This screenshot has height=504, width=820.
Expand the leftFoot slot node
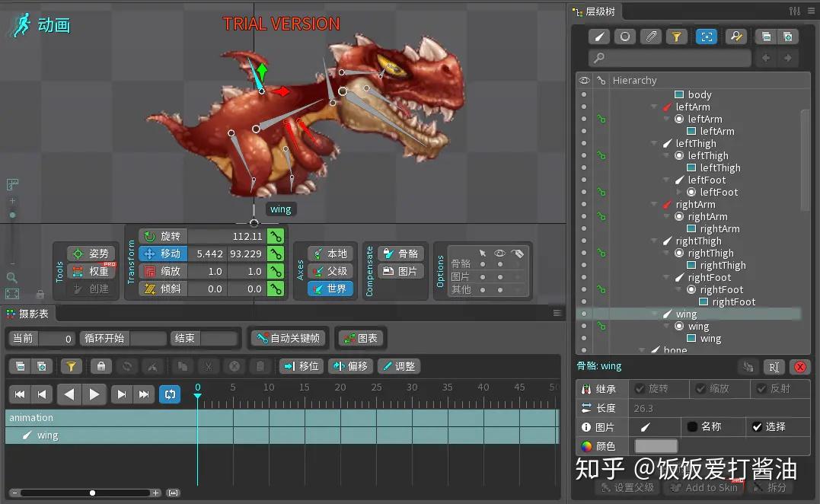pos(679,192)
